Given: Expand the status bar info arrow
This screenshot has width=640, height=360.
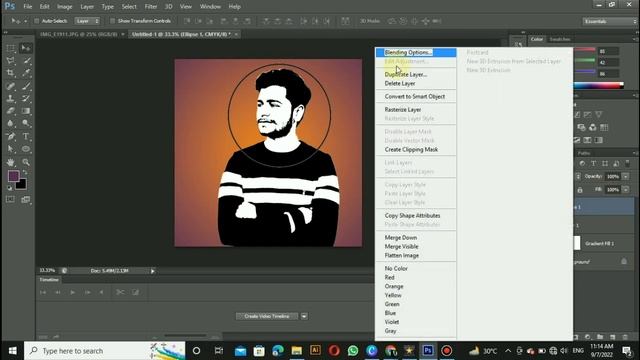Looking at the screenshot, I should click(153, 271).
